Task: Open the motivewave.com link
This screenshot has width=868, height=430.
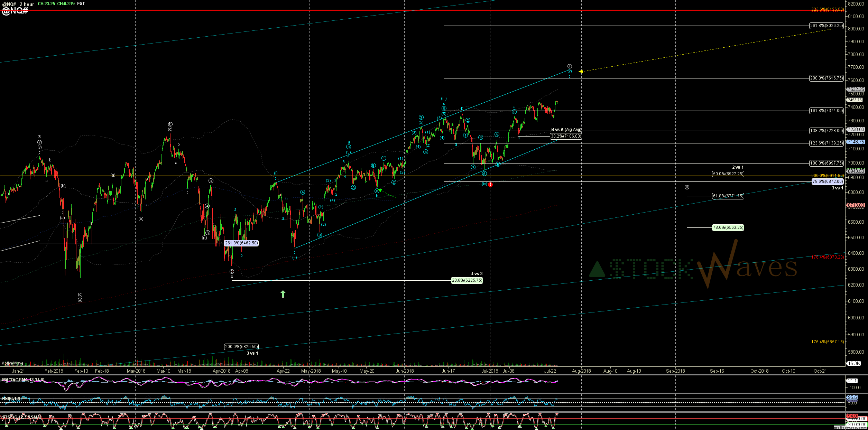Action: pyautogui.click(x=850, y=428)
